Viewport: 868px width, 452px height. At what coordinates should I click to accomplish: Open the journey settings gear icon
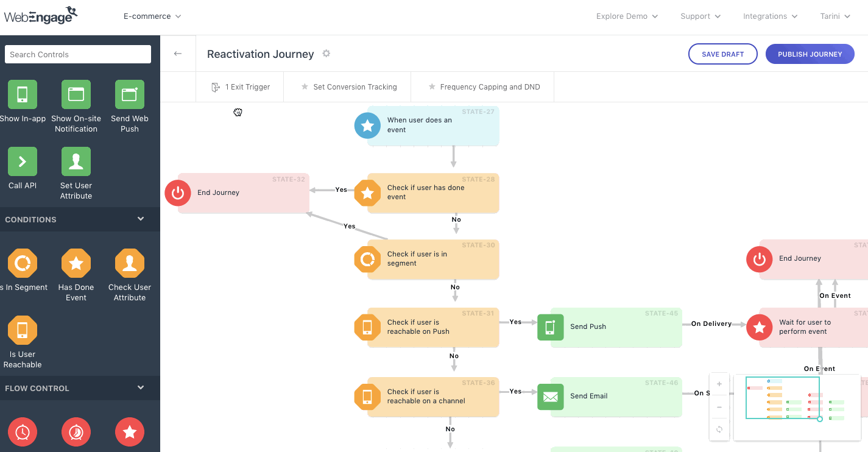click(326, 54)
